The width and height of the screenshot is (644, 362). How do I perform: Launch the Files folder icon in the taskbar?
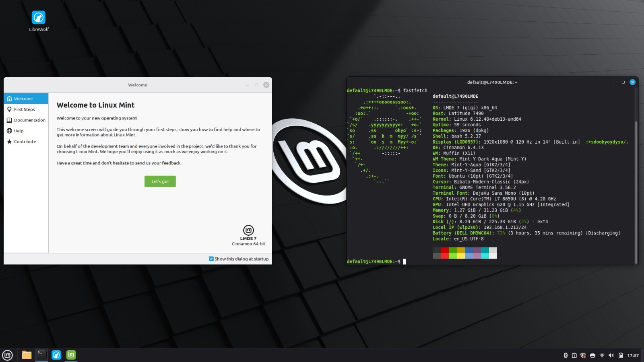[27, 355]
